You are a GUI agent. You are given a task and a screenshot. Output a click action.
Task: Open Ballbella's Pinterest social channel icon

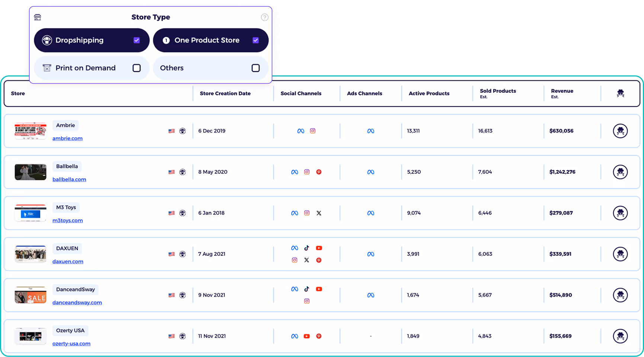coord(319,172)
